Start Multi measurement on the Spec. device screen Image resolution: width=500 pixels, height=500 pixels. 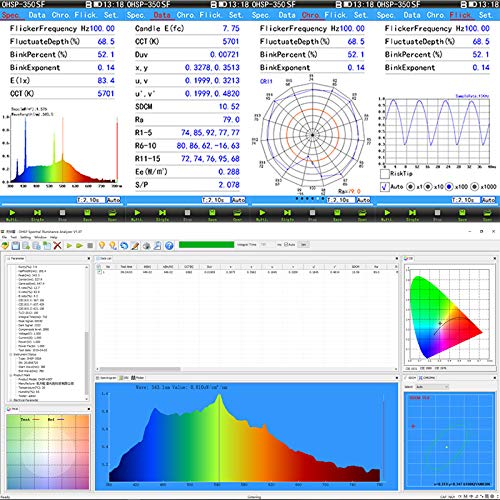[x=12, y=215]
